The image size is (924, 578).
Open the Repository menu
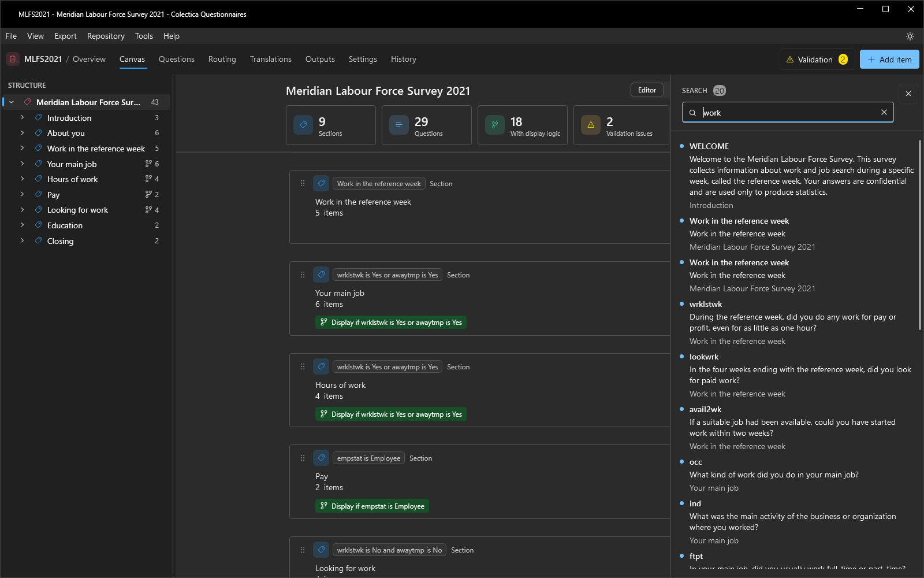(106, 36)
